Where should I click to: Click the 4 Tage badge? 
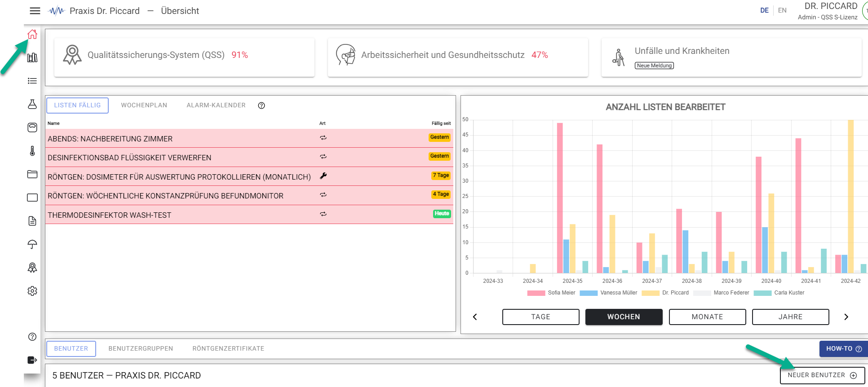(441, 194)
